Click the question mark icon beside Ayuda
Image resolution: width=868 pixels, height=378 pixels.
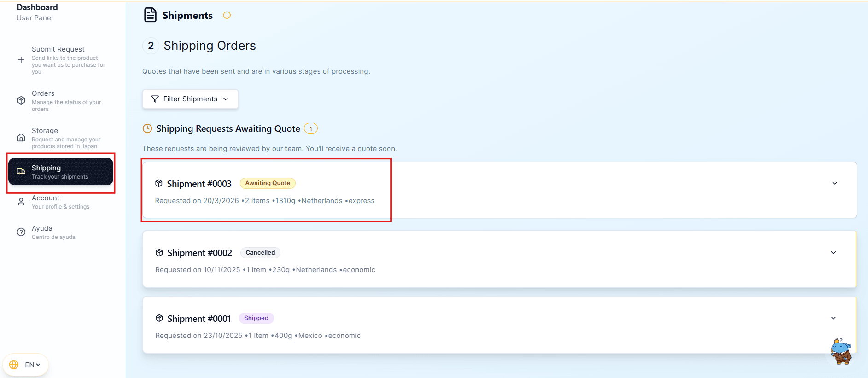pos(21,232)
